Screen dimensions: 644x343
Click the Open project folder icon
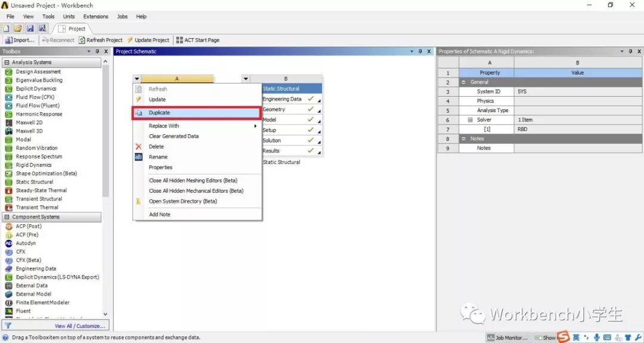coord(18,29)
